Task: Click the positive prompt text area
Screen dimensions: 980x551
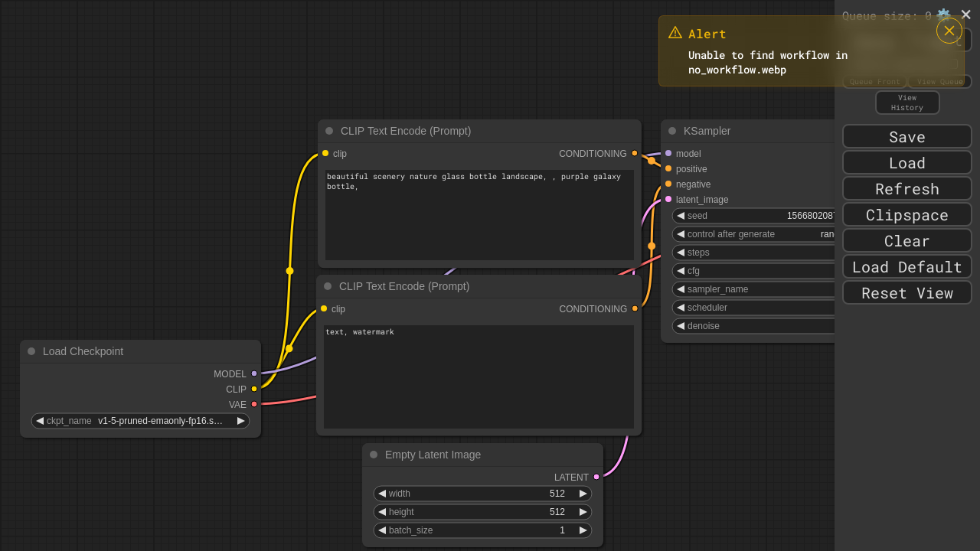Action: pyautogui.click(x=479, y=215)
